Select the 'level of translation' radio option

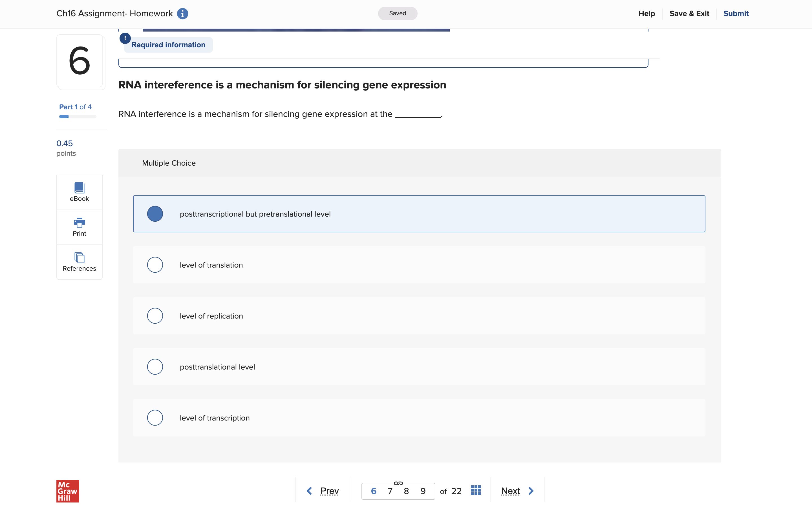155,265
